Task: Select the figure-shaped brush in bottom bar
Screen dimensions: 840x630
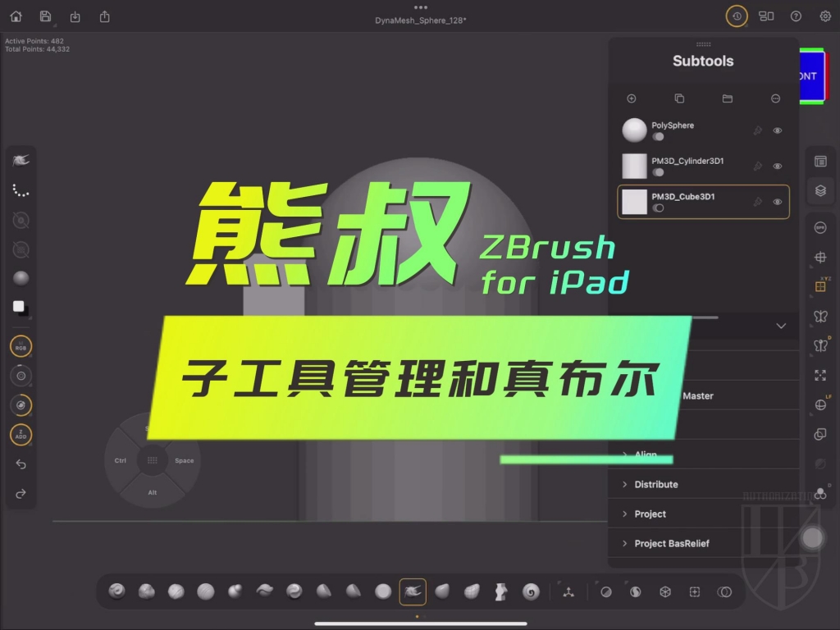Action: click(501, 591)
